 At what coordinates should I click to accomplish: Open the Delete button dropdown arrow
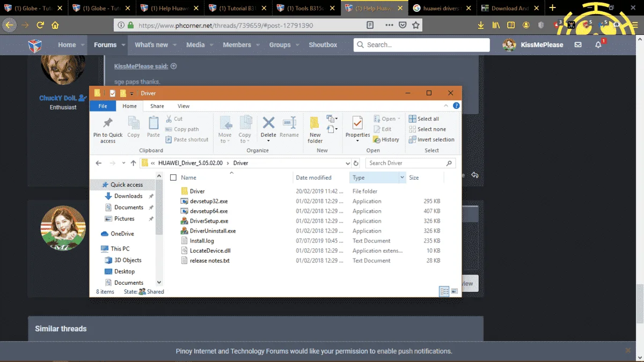(x=268, y=141)
